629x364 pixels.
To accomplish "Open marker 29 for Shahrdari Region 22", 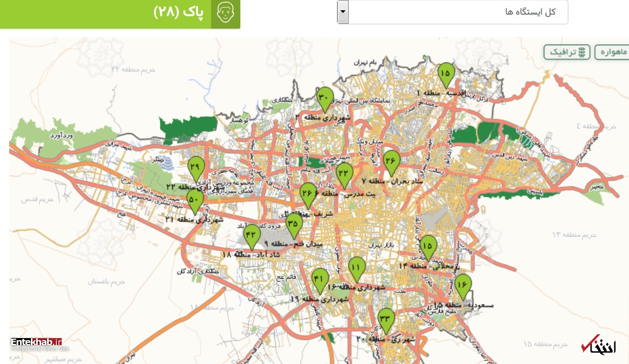I will [196, 168].
